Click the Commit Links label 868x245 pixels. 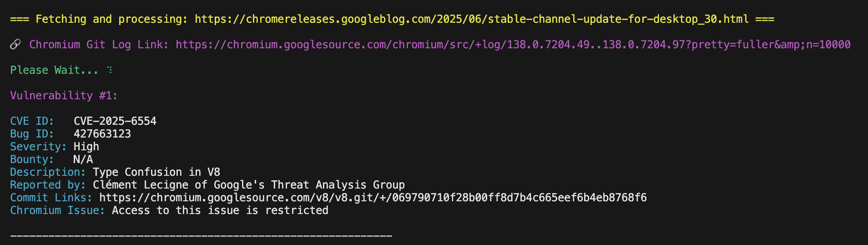point(51,198)
